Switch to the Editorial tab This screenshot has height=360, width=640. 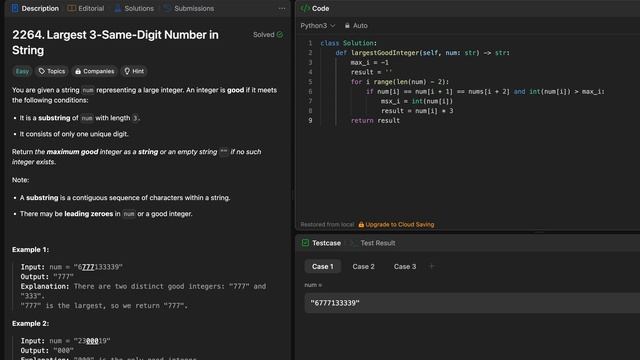click(86, 8)
